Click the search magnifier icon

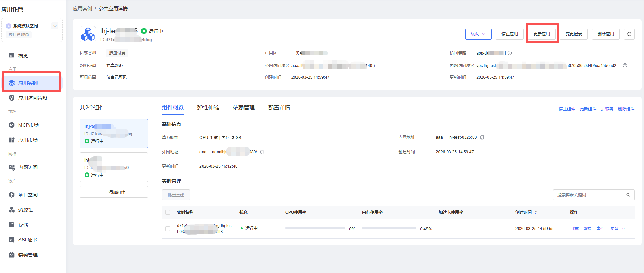628,195
